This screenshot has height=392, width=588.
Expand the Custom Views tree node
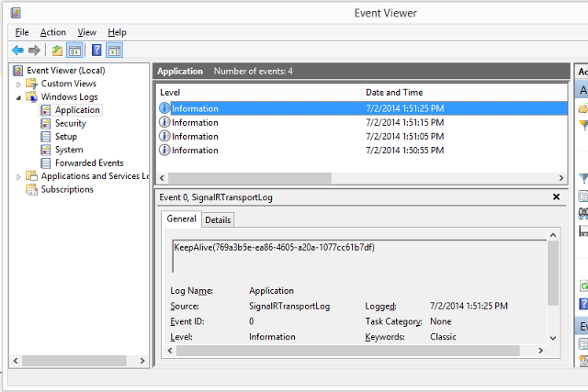[18, 84]
